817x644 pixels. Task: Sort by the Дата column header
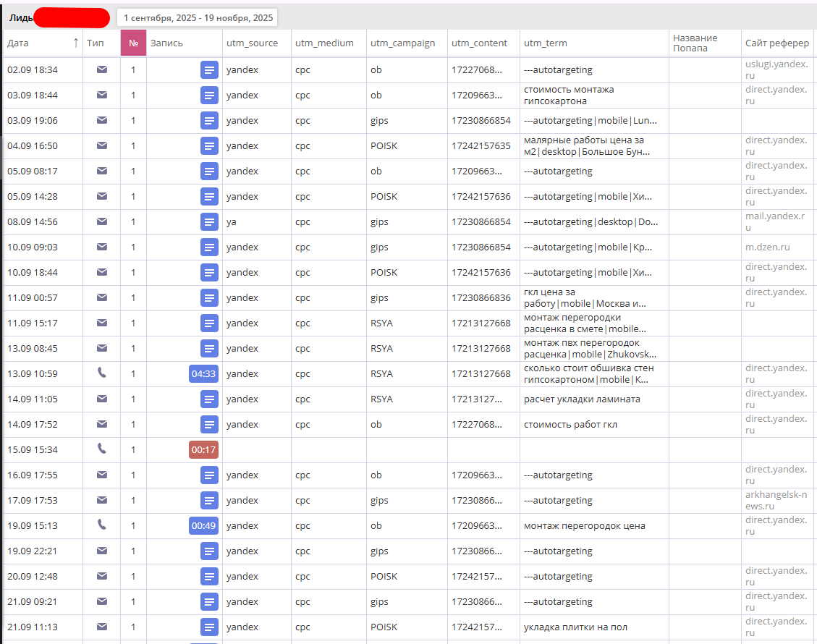(19, 43)
